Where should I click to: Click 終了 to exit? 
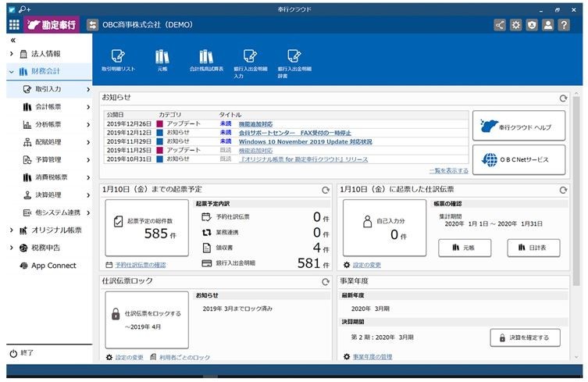pyautogui.click(x=22, y=353)
